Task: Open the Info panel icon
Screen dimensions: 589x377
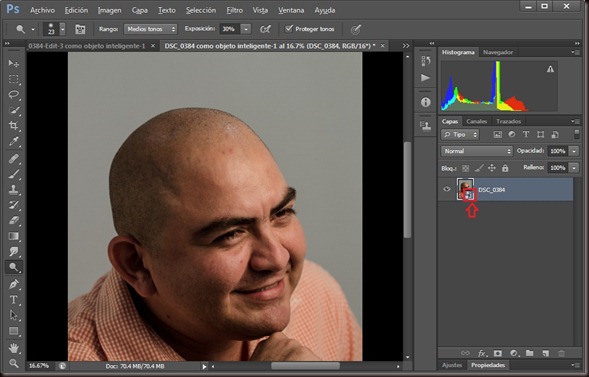Action: (426, 102)
